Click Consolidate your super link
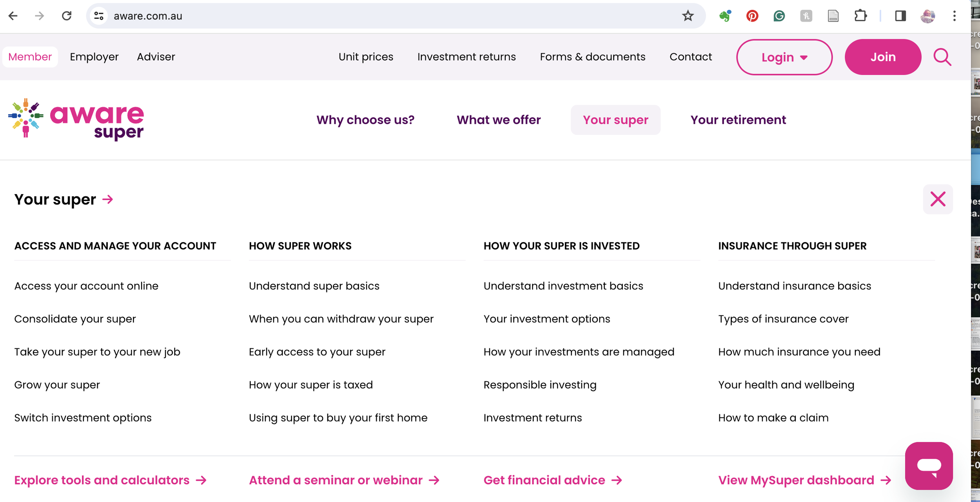Screen dimensions: 980x502 (x=75, y=319)
